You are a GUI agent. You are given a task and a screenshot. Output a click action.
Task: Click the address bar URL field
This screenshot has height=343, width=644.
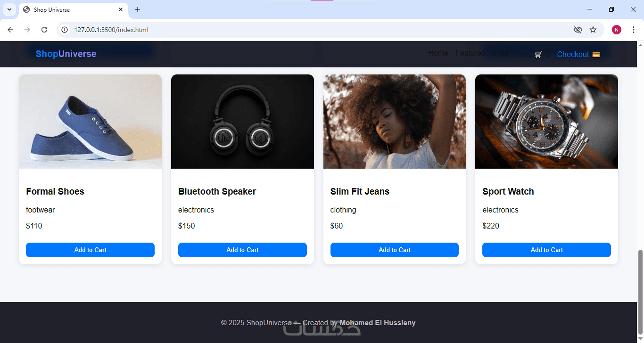tap(321, 30)
